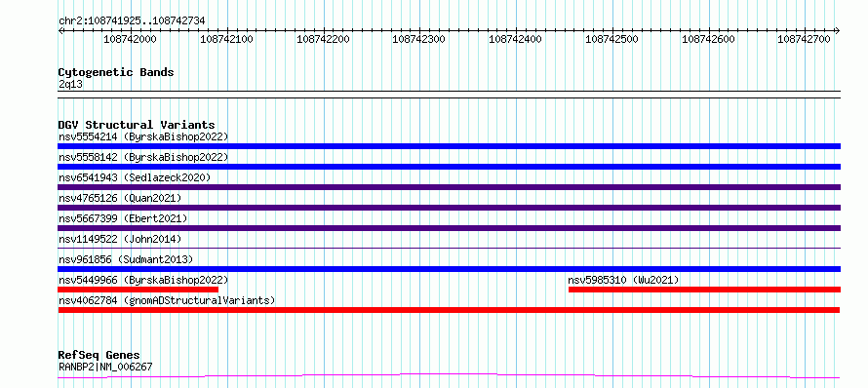Select the red bar under nsv5985310
This screenshot has width=868, height=388.
[x=705, y=290]
